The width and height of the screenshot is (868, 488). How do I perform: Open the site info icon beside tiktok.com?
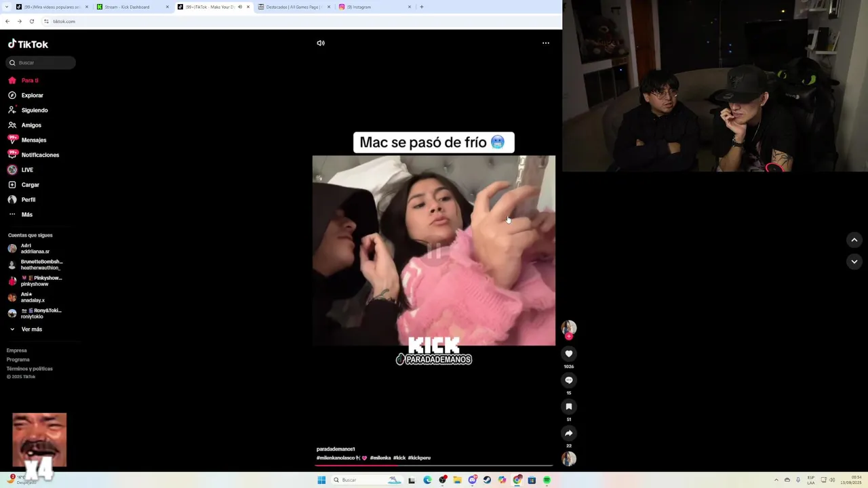46,21
